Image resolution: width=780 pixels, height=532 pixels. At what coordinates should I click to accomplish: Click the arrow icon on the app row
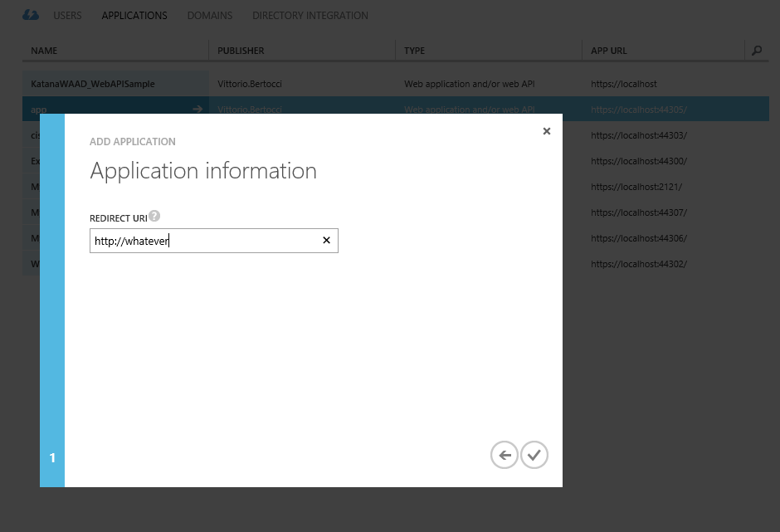tap(197, 109)
